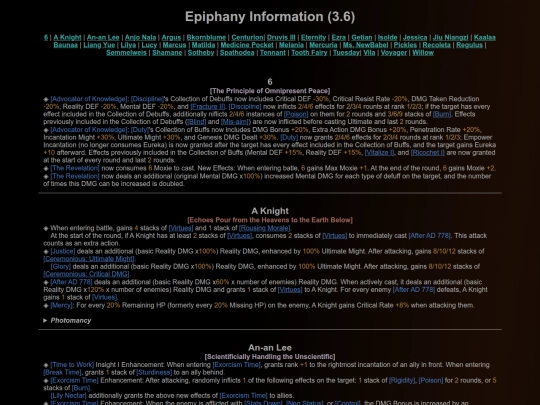This screenshot has height=405, width=540.
Task: Follow the Recoleta navigation link
Action: (x=436, y=45)
